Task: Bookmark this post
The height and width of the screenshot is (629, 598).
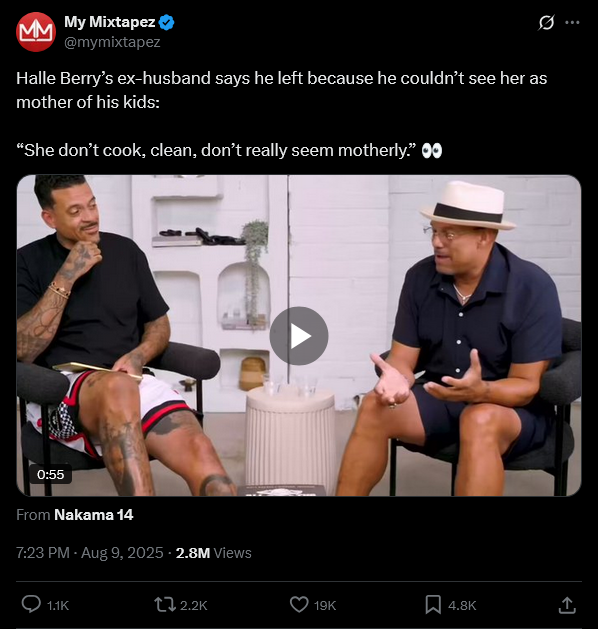Action: click(x=433, y=605)
